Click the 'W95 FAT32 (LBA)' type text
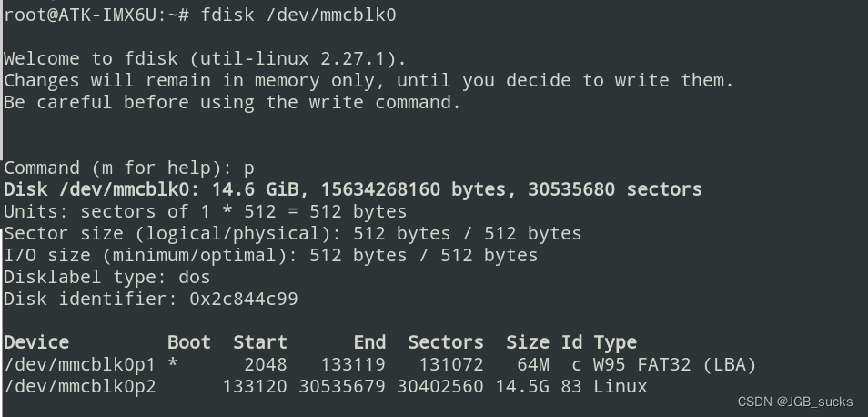This screenshot has width=868, height=417. click(675, 364)
